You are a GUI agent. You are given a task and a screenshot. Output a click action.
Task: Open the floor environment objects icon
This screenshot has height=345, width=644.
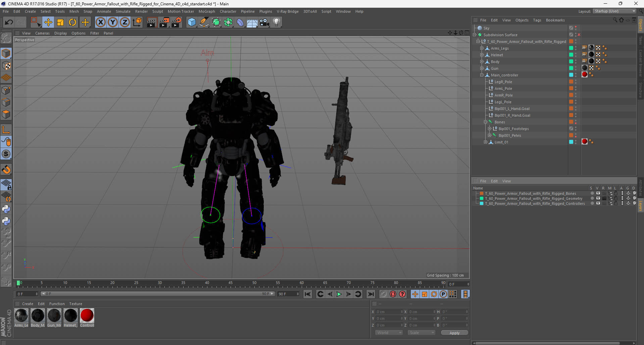252,22
